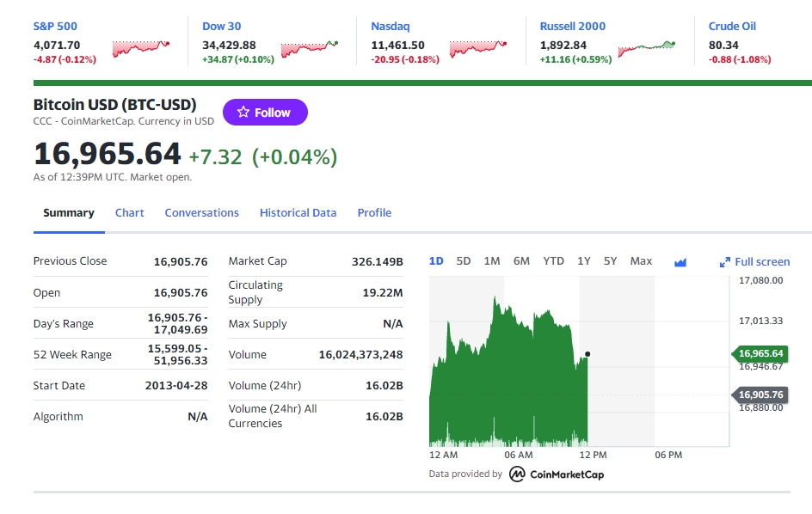
Task: Open the Russell 2000 index link
Action: [572, 27]
